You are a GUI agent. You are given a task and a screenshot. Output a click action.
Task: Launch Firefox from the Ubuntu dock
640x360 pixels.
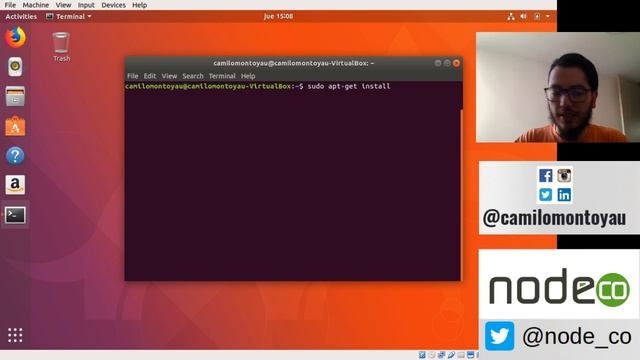(15, 37)
